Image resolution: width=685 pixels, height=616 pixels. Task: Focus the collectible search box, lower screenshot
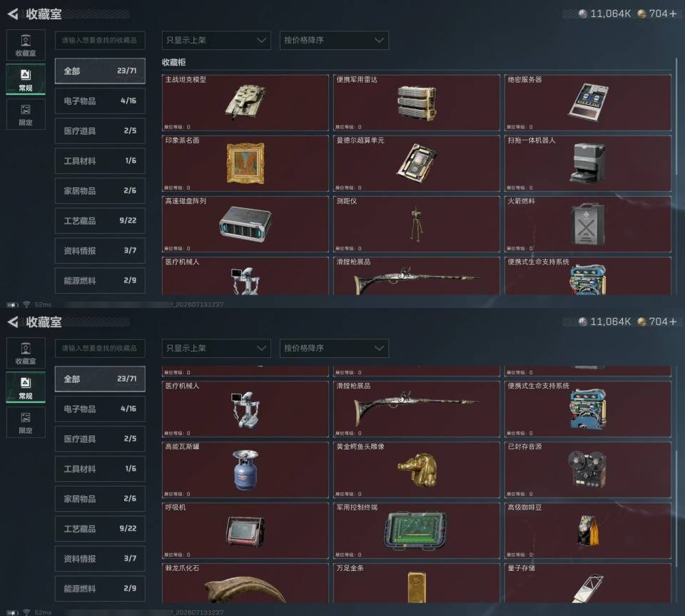pos(100,349)
